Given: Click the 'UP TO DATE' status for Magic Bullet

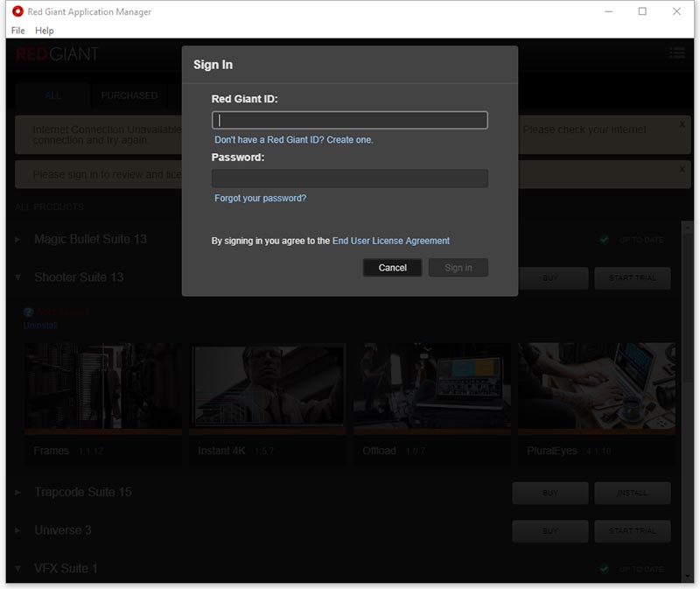Looking at the screenshot, I should (x=641, y=241).
